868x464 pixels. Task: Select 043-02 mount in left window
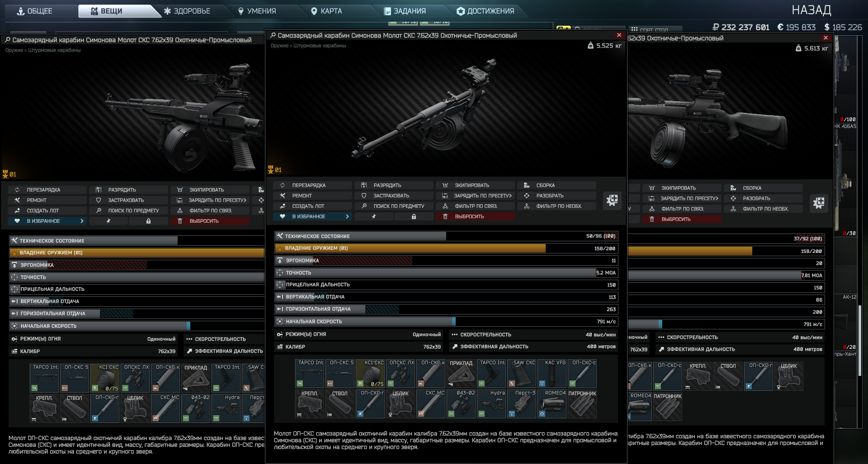[196, 408]
